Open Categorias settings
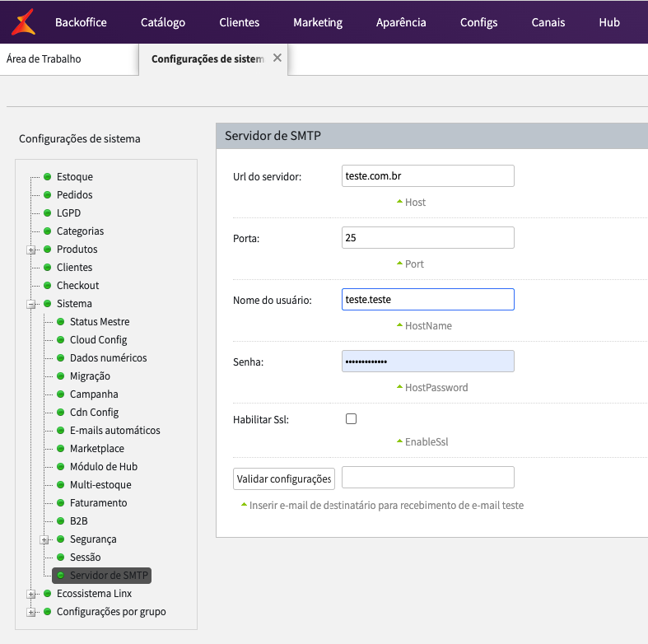The height and width of the screenshot is (644, 648). click(80, 231)
